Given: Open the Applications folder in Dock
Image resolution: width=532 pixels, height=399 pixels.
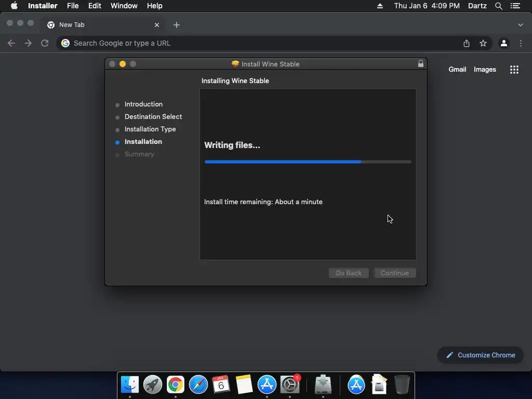Looking at the screenshot, I should (x=356, y=385).
